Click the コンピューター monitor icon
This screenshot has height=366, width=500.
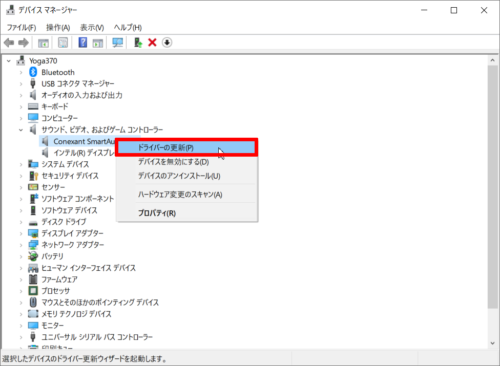point(33,118)
